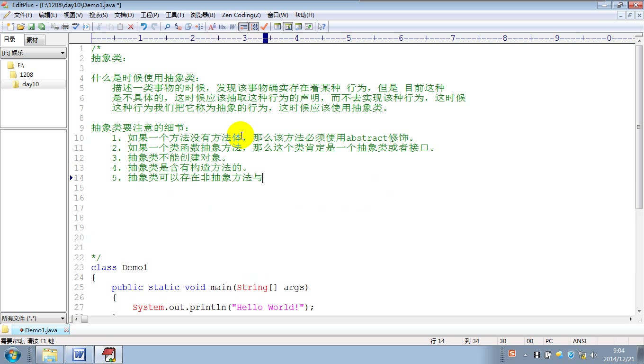Save the current document
644x364 pixels.
coord(31,27)
